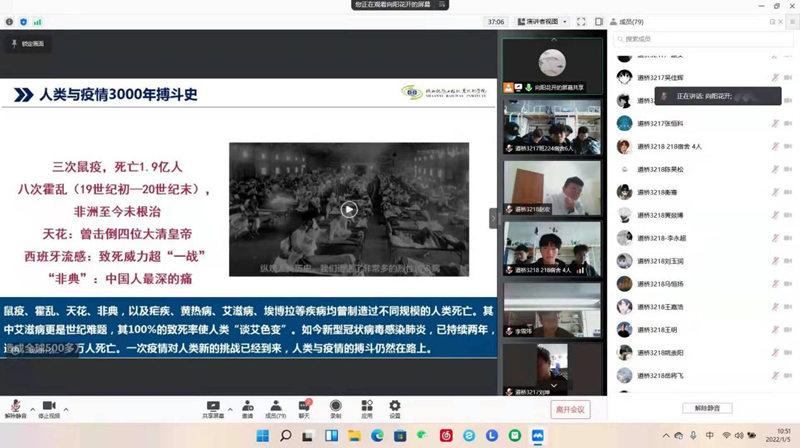Switch the 中 input method indicator
This screenshot has width=800, height=448.
[x=710, y=436]
